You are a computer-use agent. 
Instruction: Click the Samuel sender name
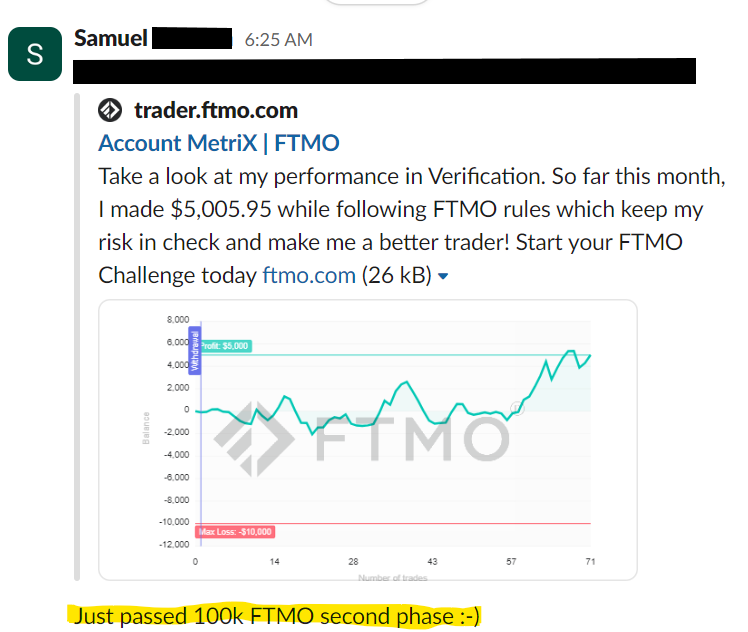(111, 38)
